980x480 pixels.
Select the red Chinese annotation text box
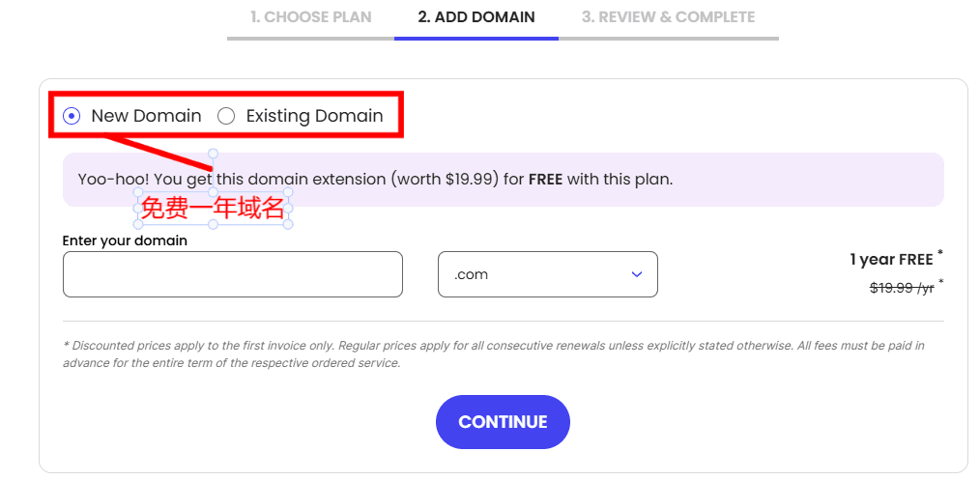[x=213, y=208]
